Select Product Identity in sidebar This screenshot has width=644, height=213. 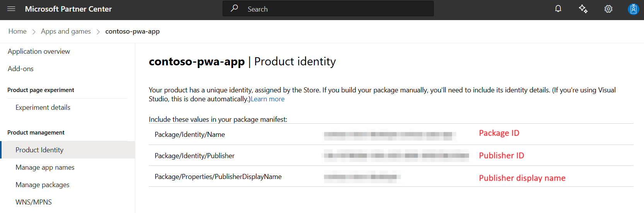[x=68, y=150]
